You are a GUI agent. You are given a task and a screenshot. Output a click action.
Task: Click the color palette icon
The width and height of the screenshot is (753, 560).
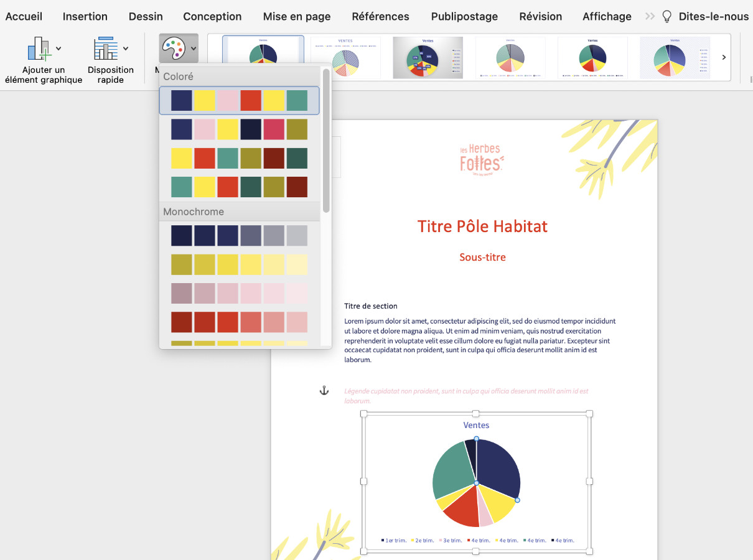(x=173, y=48)
